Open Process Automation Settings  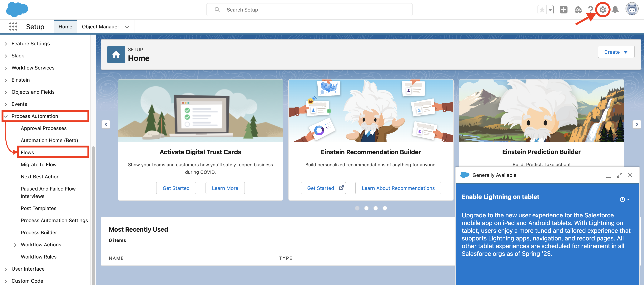[x=54, y=220]
